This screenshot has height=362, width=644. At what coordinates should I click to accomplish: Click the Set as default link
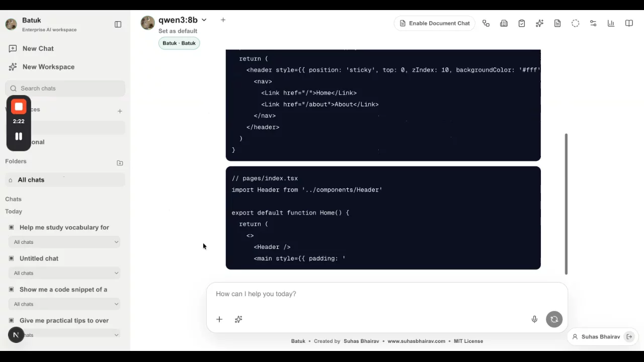click(178, 31)
